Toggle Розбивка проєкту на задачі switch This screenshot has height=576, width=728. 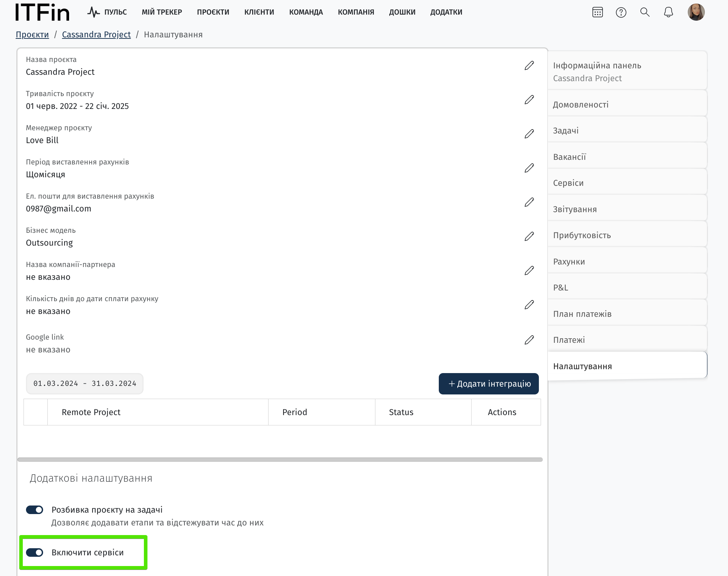[35, 510]
